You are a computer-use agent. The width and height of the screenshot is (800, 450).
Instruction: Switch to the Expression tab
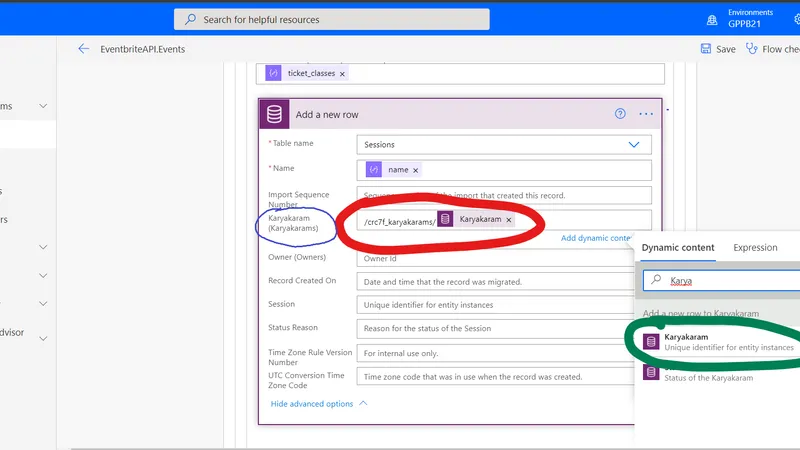tap(755, 247)
